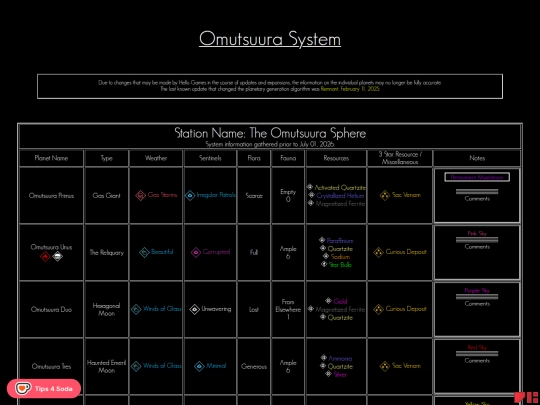Click the Sentinels column header
Image resolution: width=540 pixels, height=405 pixels.
[210, 158]
